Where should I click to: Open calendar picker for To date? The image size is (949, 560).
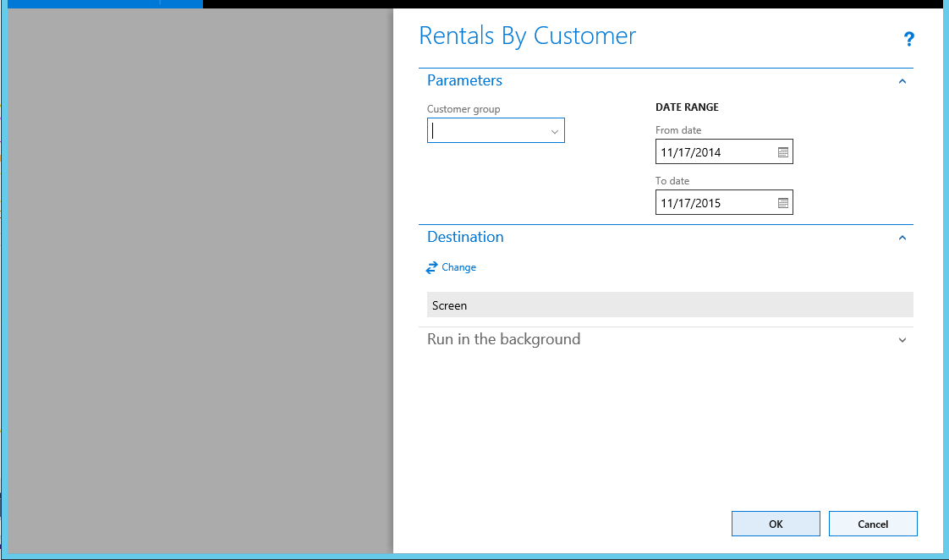(x=782, y=203)
